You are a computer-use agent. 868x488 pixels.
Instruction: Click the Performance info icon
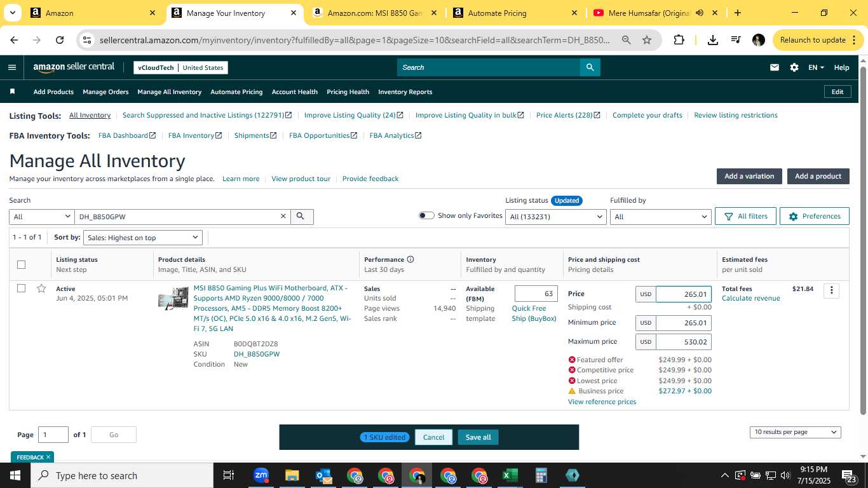(x=410, y=259)
